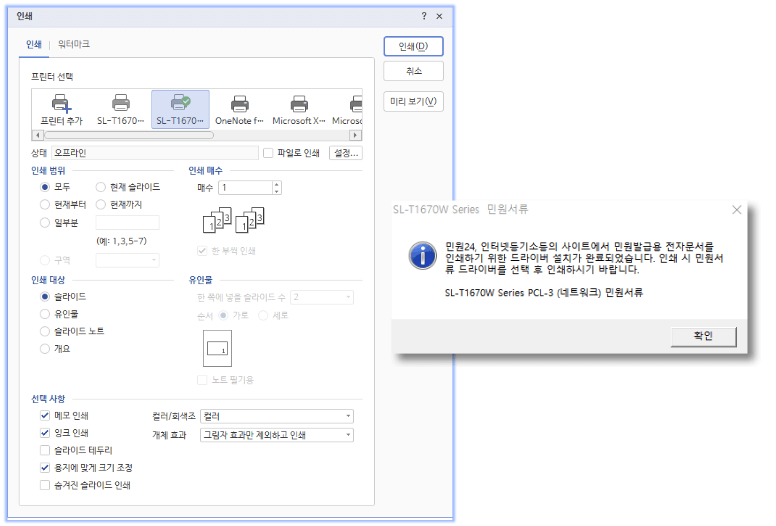776x526 pixels.
Task: Click the Preview (미리 보기(V)) button
Action: click(x=413, y=101)
